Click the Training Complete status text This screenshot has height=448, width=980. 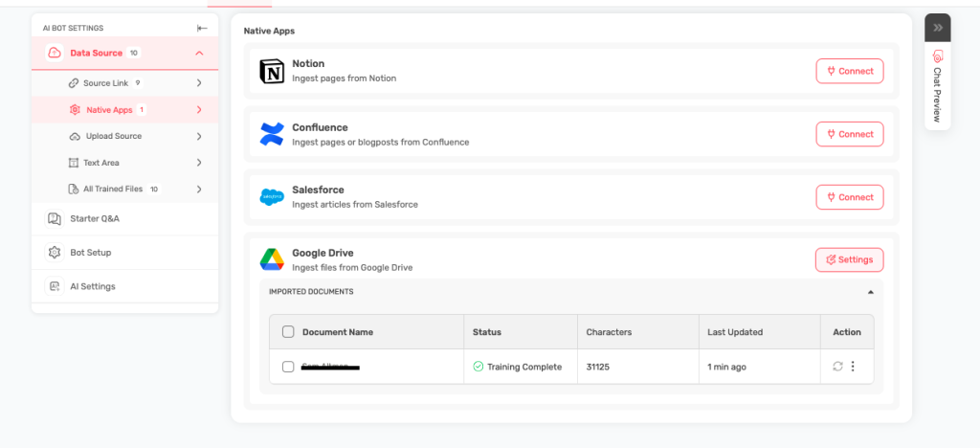pos(524,367)
